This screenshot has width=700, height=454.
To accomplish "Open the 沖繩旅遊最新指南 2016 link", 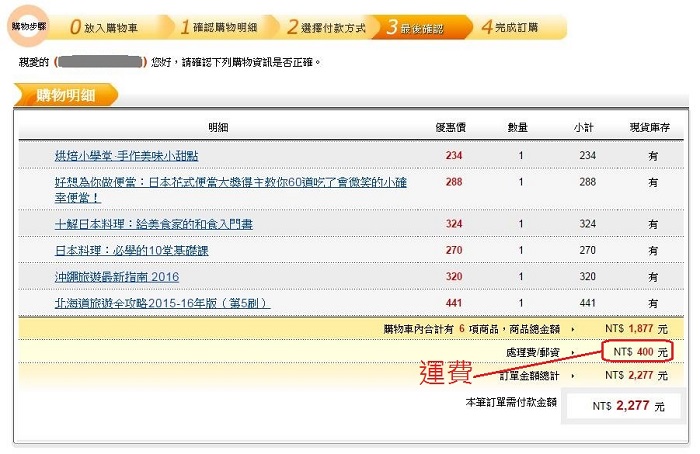I will tap(117, 277).
